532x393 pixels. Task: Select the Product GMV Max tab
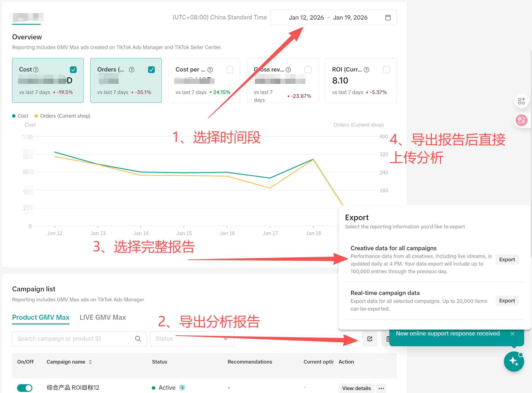click(41, 317)
